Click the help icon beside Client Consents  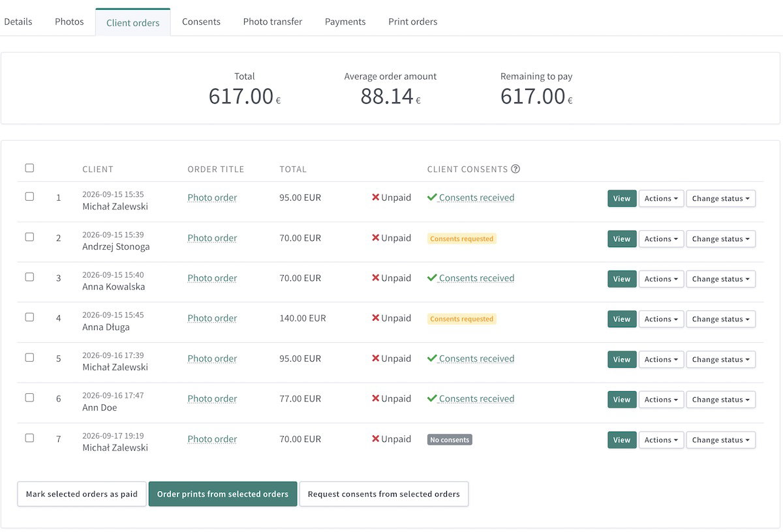[x=515, y=169]
